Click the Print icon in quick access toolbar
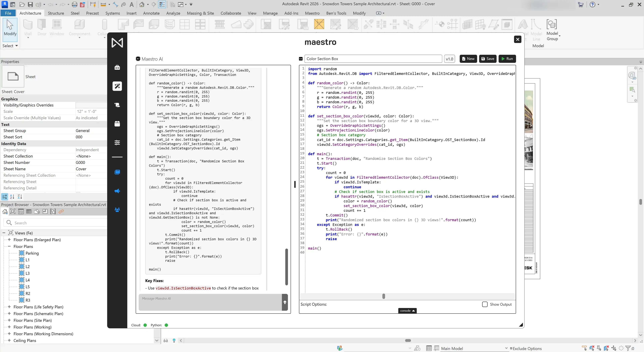Viewport: 644px width, 352px height. click(x=74, y=4)
